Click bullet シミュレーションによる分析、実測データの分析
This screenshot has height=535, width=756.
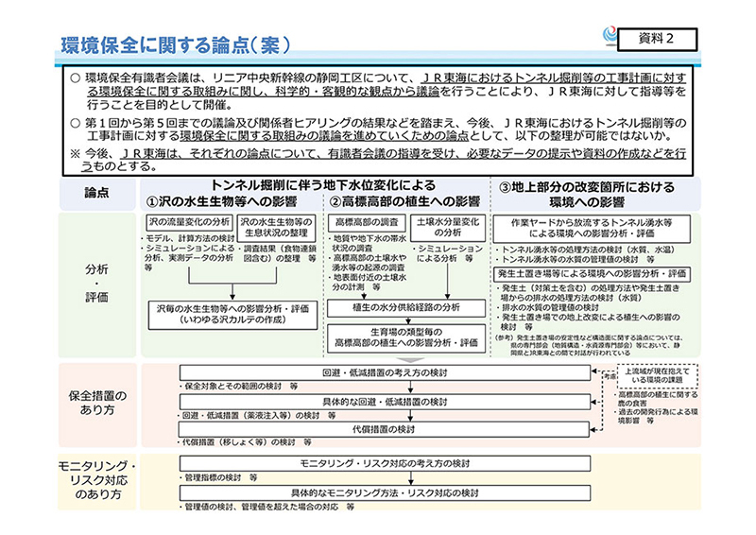pos(190,258)
